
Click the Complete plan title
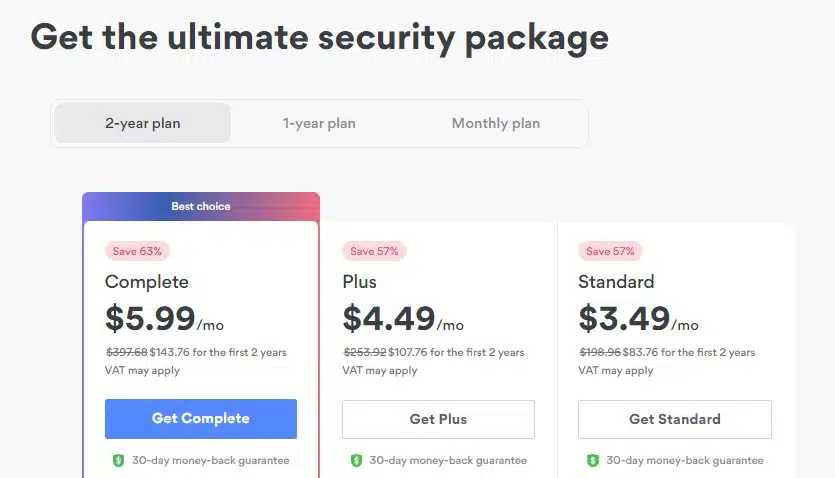click(x=146, y=282)
